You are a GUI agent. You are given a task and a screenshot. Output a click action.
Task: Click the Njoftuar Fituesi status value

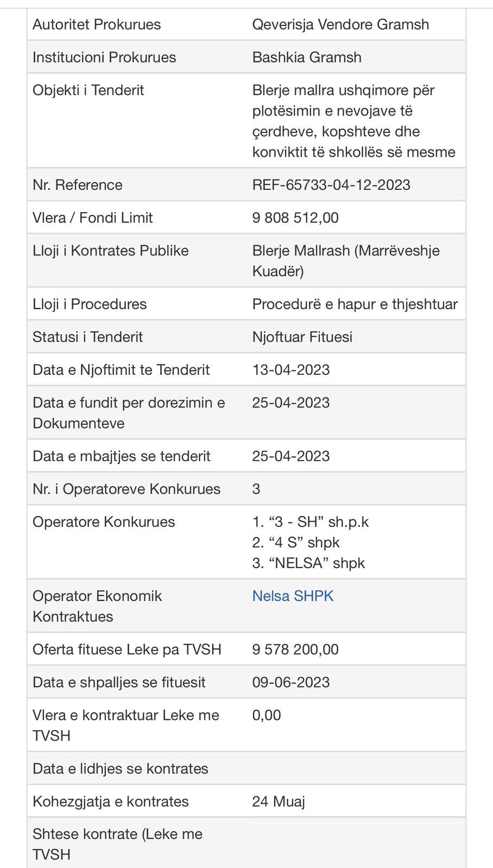302,337
